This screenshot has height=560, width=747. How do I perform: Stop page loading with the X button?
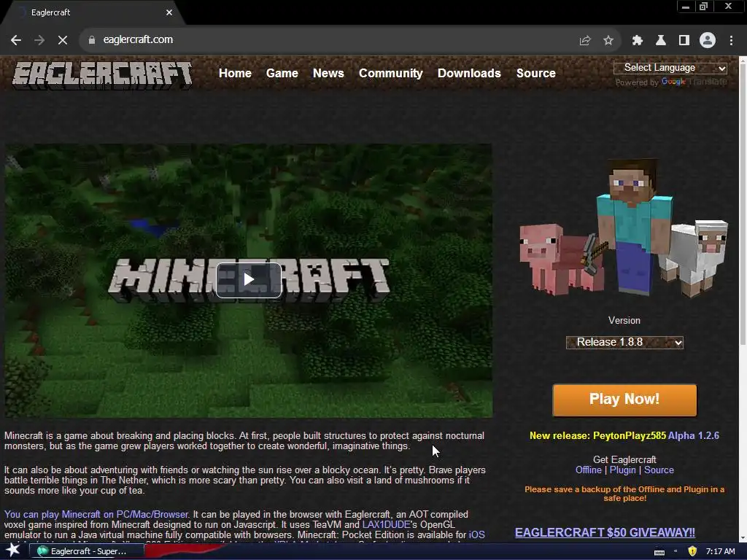click(x=63, y=41)
